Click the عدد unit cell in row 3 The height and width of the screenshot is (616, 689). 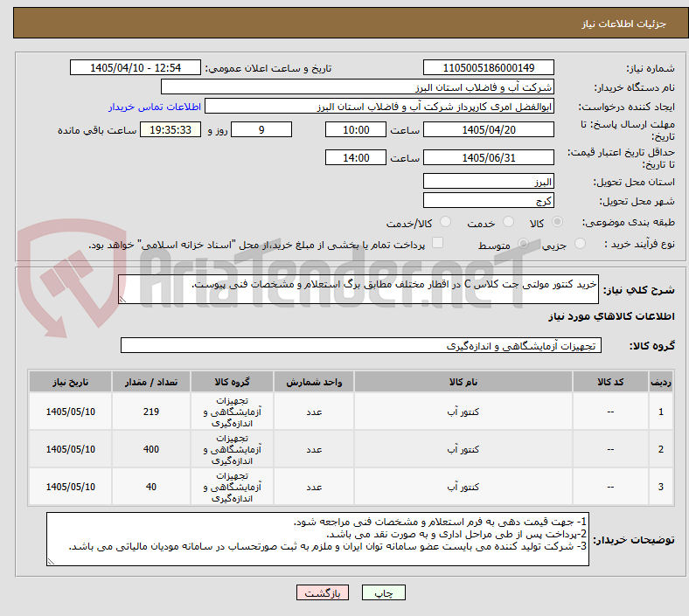(x=314, y=487)
